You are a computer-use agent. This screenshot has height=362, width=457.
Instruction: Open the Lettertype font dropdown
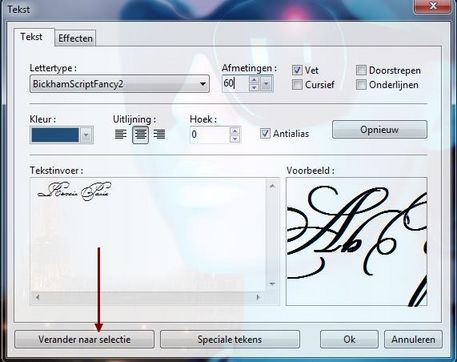(202, 84)
